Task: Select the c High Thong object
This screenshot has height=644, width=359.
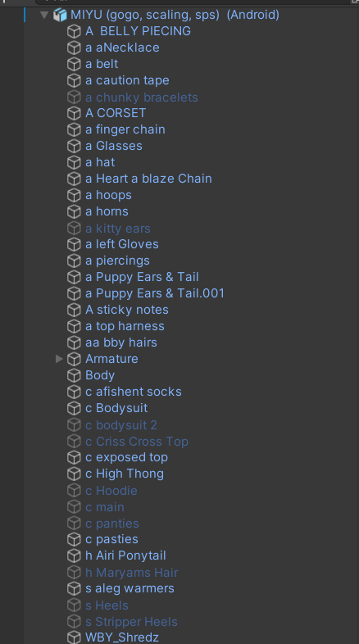Action: pyautogui.click(x=125, y=474)
